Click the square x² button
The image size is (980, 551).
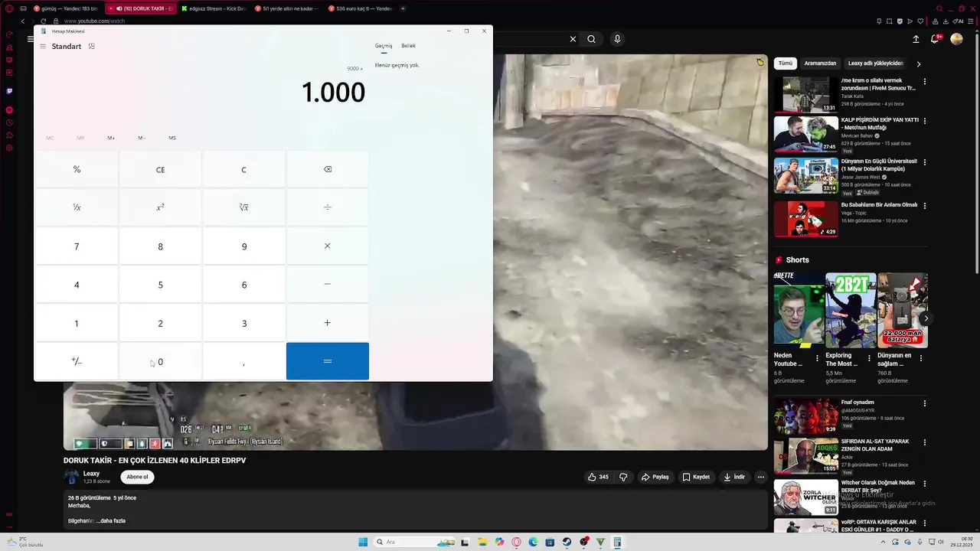[x=160, y=207]
